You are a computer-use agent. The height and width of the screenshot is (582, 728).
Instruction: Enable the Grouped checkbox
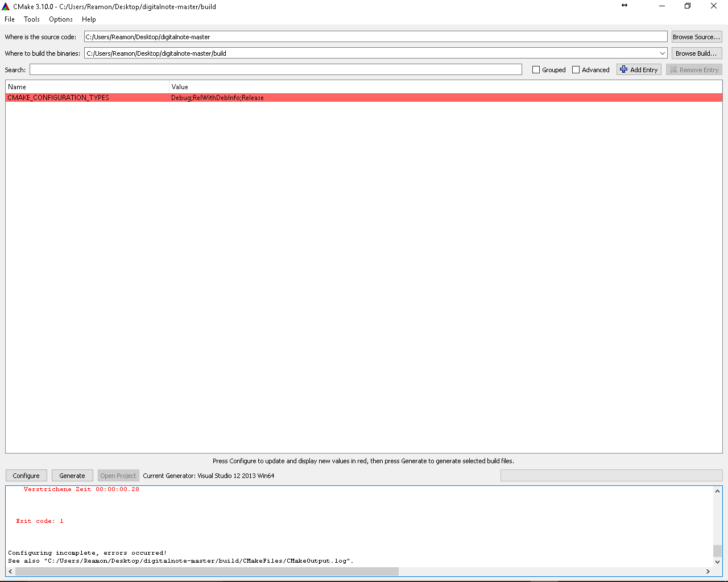pyautogui.click(x=536, y=70)
